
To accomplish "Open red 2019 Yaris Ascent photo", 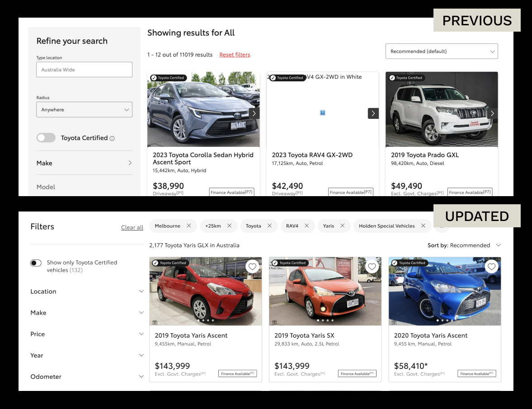I will point(206,291).
